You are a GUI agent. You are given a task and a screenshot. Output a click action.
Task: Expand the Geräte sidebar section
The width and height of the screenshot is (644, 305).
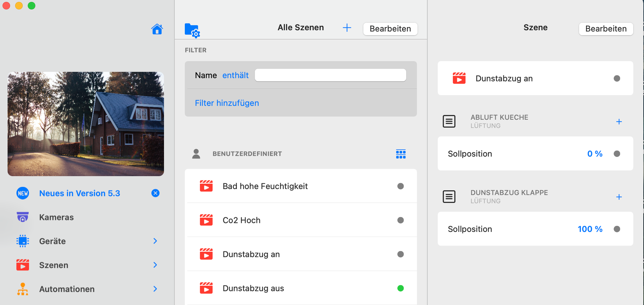pos(155,241)
